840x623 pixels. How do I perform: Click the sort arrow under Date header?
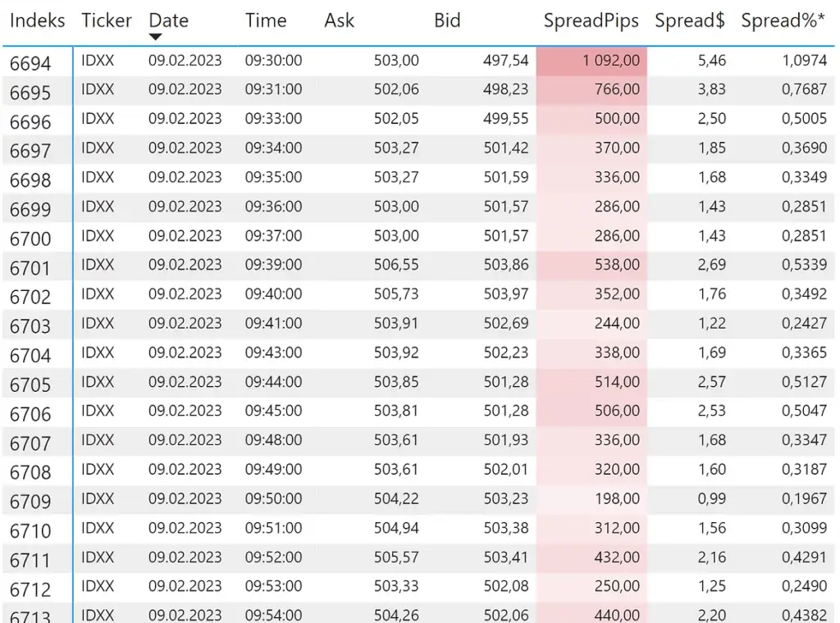[155, 37]
